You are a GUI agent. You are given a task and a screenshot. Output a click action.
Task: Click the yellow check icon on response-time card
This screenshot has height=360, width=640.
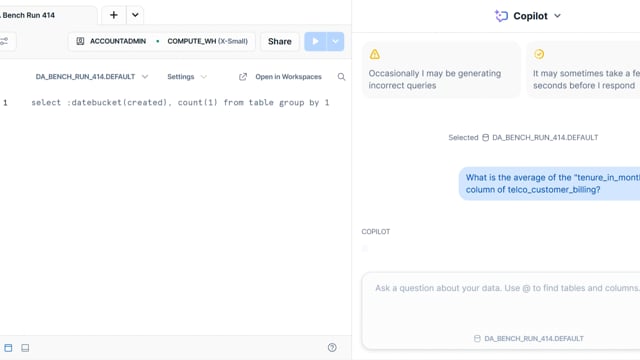[539, 54]
